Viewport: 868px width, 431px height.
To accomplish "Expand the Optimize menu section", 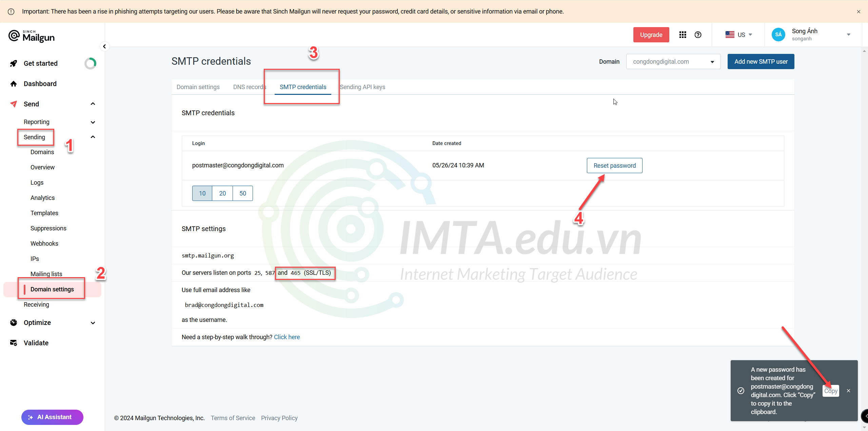I will tap(93, 323).
